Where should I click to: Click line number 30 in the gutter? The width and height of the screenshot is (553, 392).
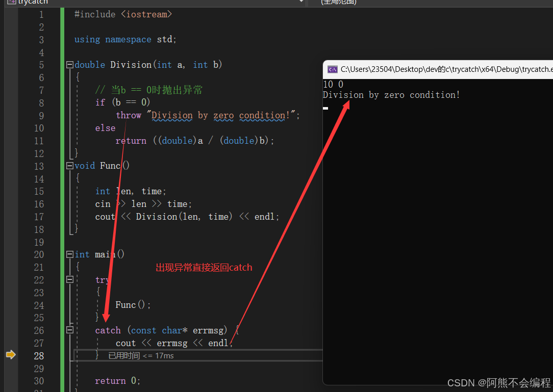pos(39,381)
